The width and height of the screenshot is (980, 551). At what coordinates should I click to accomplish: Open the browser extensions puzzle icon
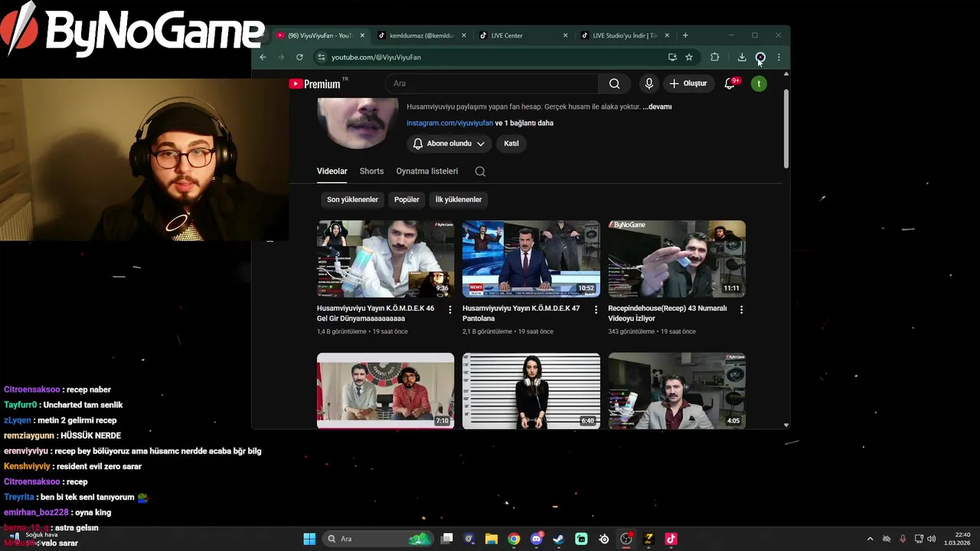click(715, 57)
